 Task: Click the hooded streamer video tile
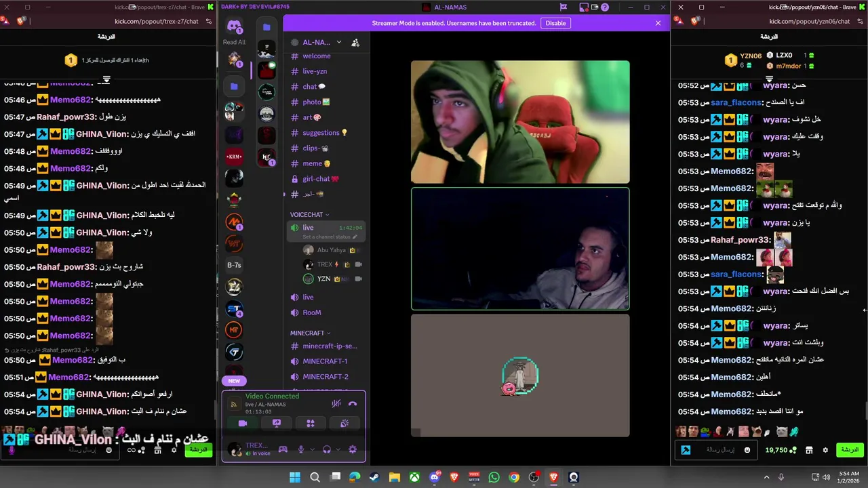click(520, 122)
